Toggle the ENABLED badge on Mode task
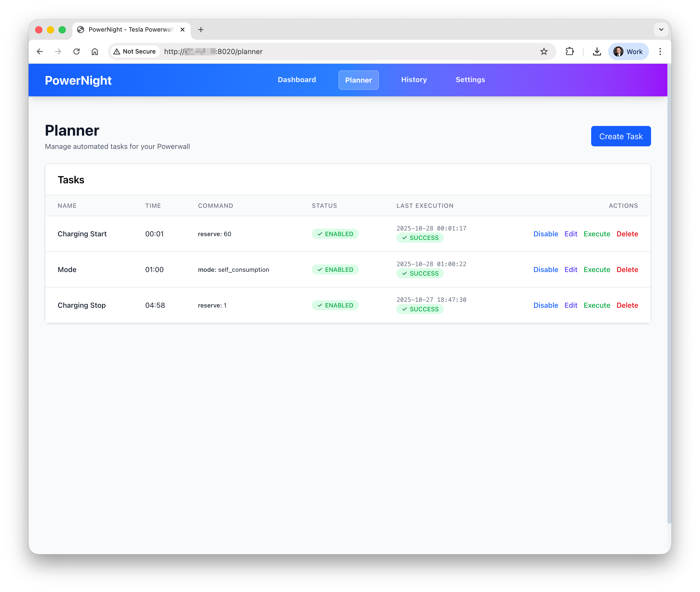 [335, 269]
